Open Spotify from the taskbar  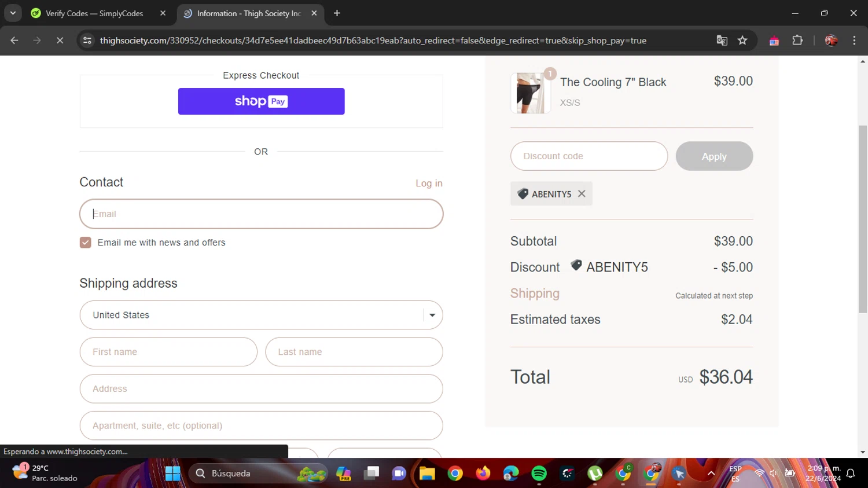tap(539, 474)
